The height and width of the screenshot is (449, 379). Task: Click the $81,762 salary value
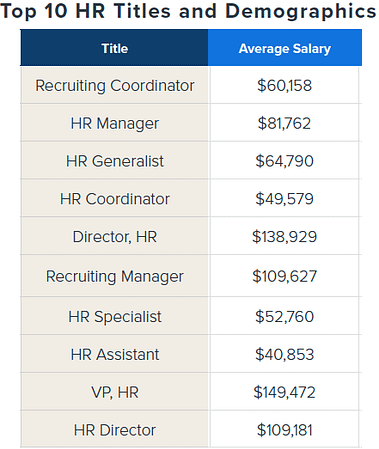point(284,123)
